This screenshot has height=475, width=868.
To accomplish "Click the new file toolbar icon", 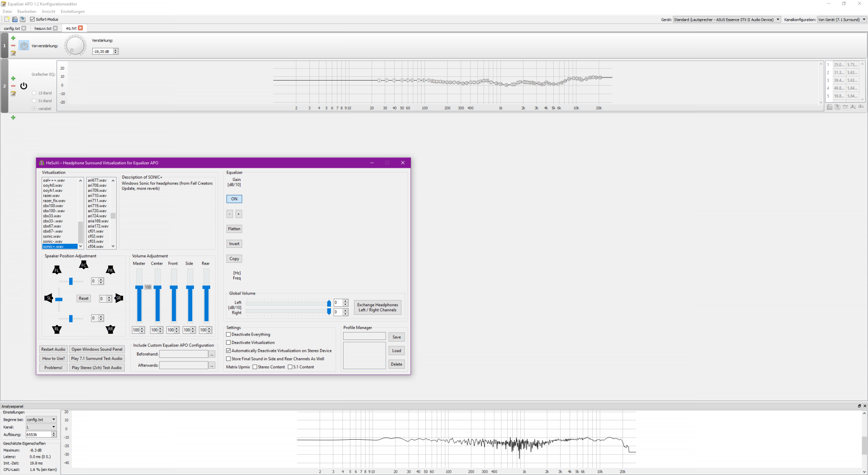I will coord(7,19).
